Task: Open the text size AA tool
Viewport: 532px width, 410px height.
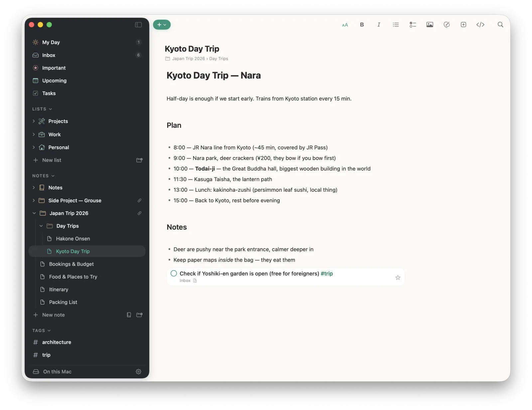Action: (x=345, y=25)
